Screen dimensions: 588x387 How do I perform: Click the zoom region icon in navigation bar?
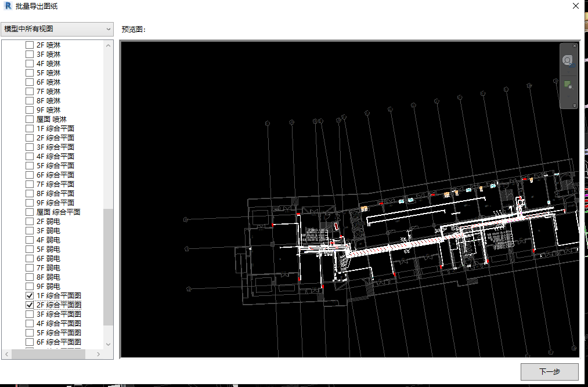567,85
